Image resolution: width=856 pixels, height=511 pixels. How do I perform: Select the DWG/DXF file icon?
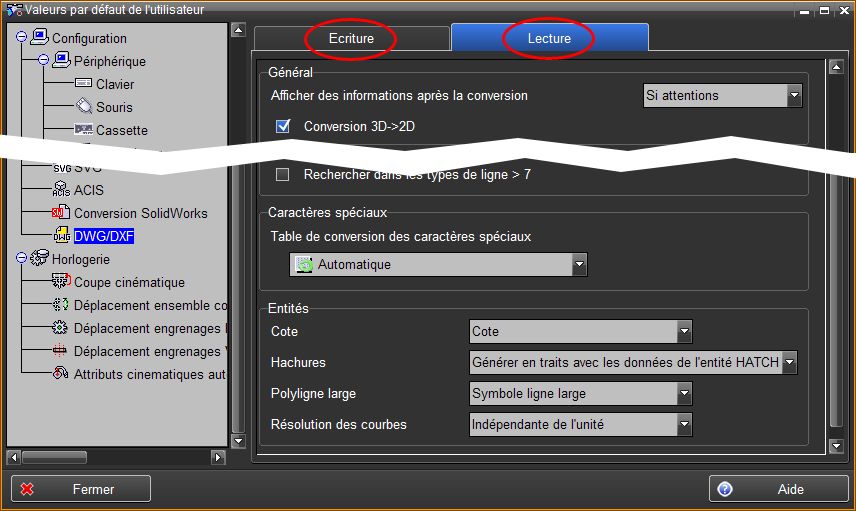coord(62,236)
